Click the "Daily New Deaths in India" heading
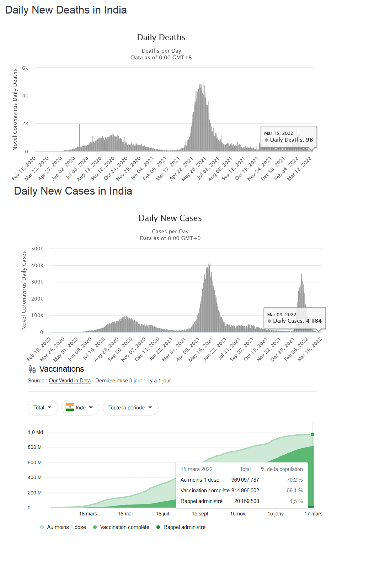Image resolution: width=369 pixels, height=588 pixels. pos(66,10)
